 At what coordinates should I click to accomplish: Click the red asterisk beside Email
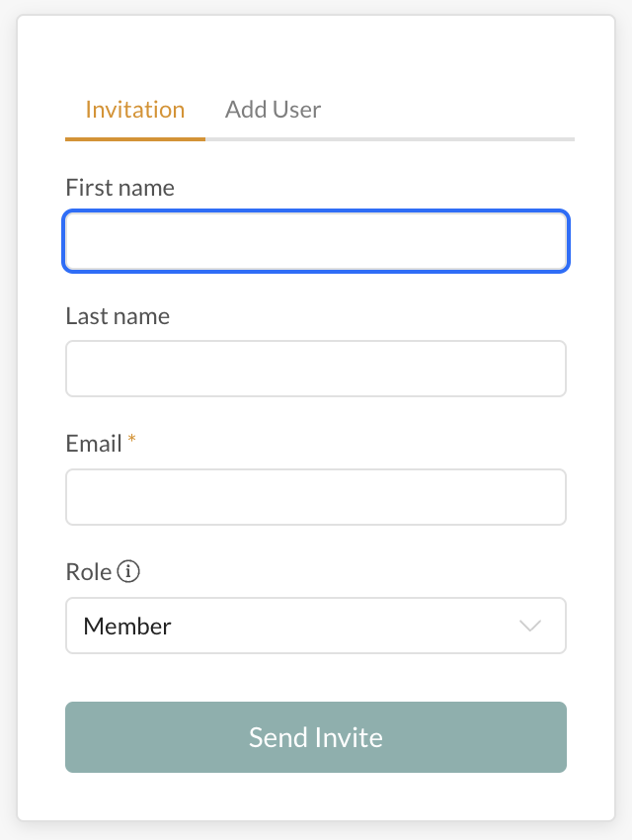(131, 438)
